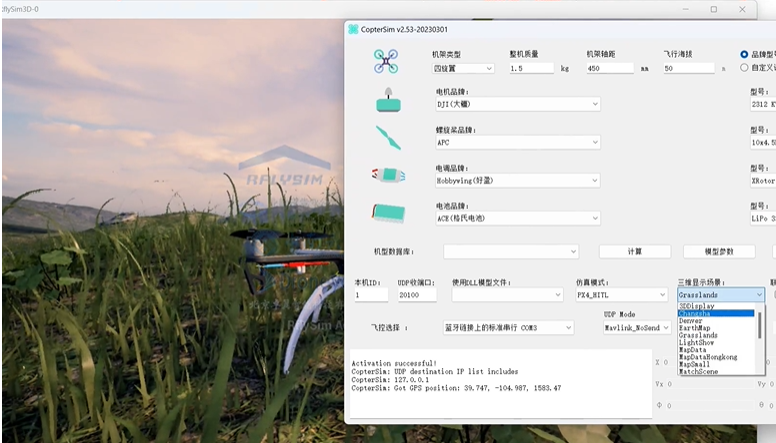This screenshot has width=776, height=443.
Task: Click the battery icon
Action: (388, 213)
